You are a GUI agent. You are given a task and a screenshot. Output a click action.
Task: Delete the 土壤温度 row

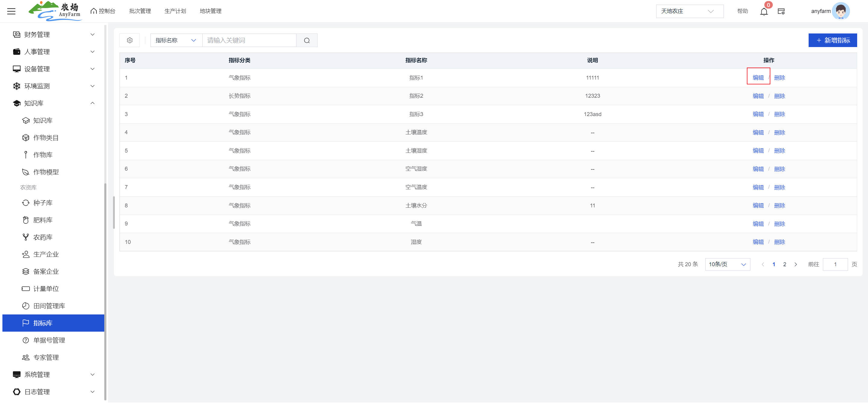click(x=779, y=133)
